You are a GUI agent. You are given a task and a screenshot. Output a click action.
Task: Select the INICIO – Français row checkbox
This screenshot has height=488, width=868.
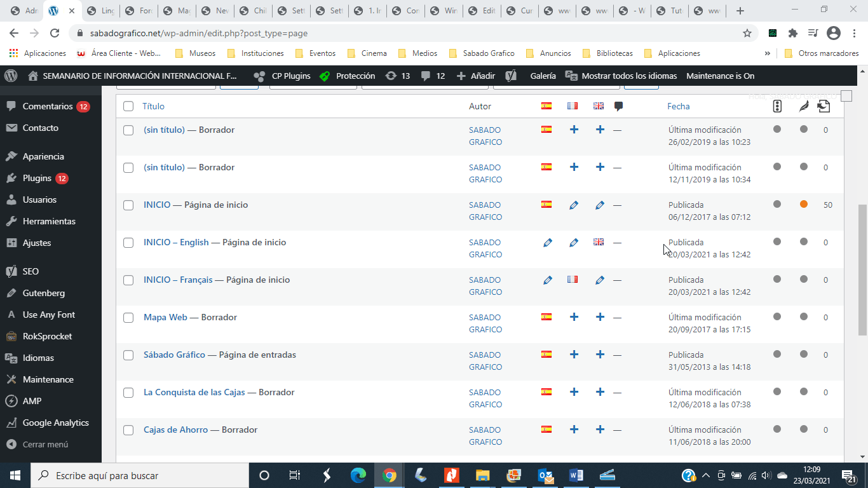128,280
